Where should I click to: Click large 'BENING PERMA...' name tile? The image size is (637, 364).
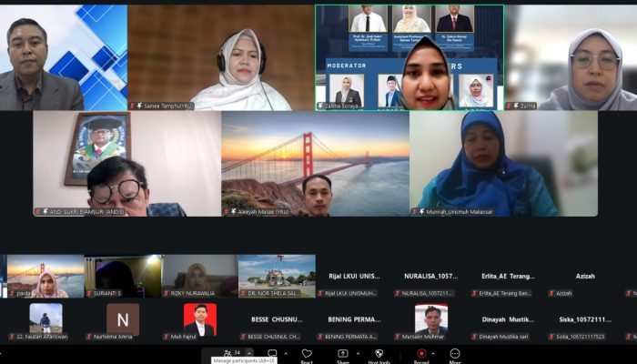point(354,319)
